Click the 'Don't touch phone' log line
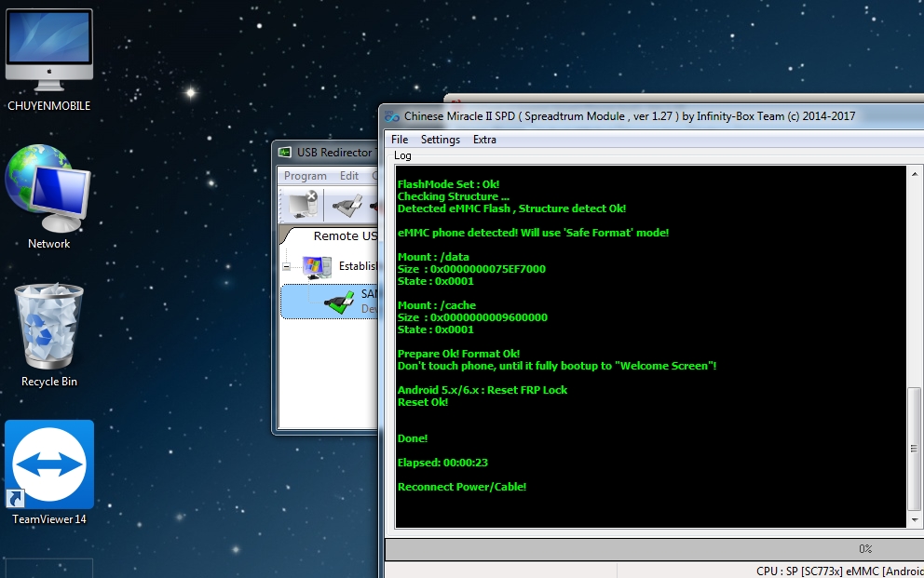Screen dimensions: 924x578 (557, 366)
